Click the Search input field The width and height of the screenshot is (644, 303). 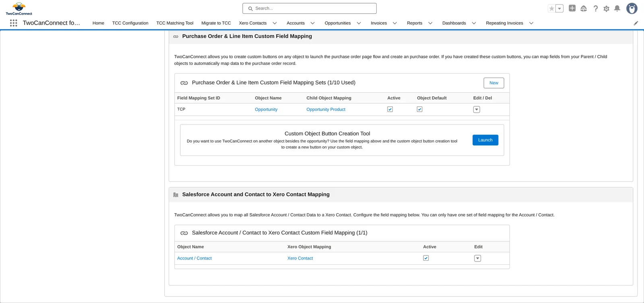(x=310, y=8)
